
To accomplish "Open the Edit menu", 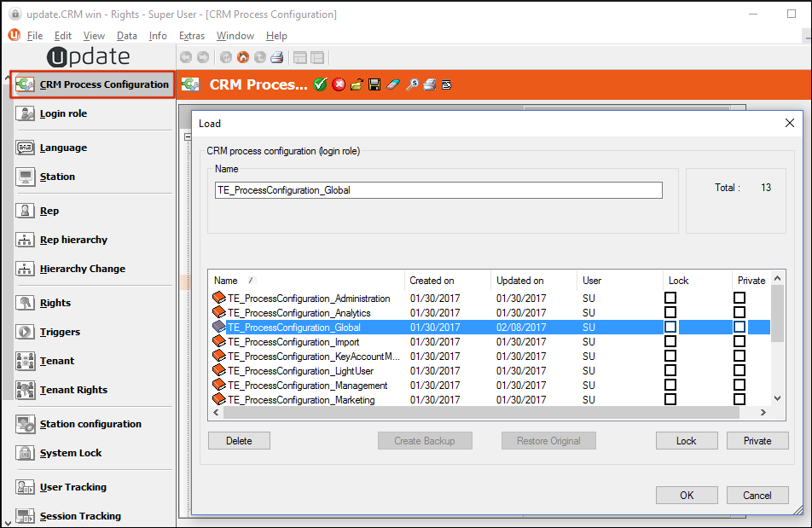I will point(62,36).
